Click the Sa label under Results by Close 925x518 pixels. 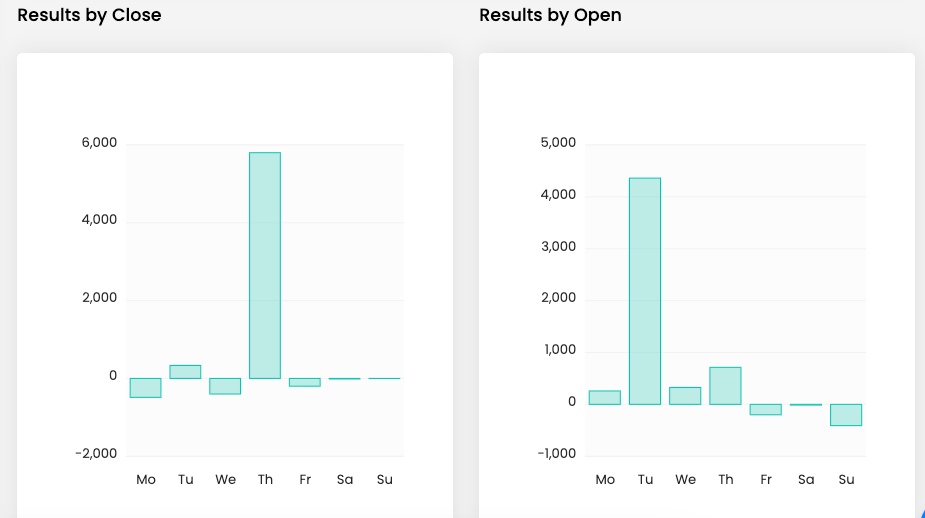(x=345, y=480)
